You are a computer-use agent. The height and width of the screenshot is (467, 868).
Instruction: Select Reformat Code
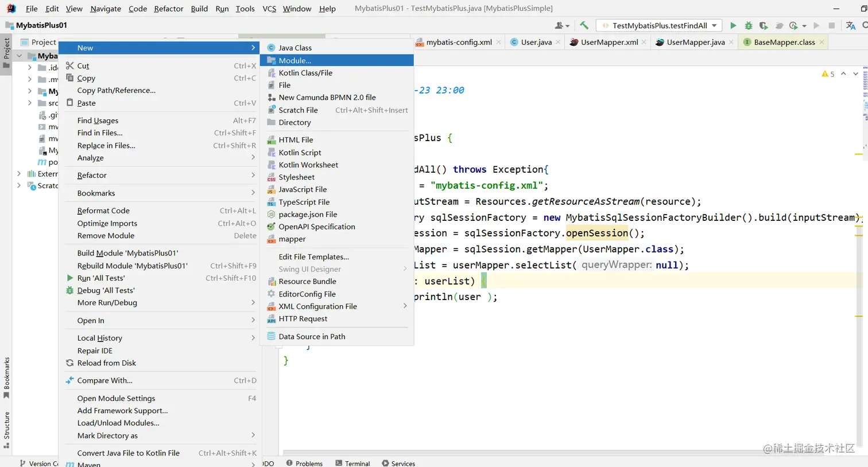point(160,211)
